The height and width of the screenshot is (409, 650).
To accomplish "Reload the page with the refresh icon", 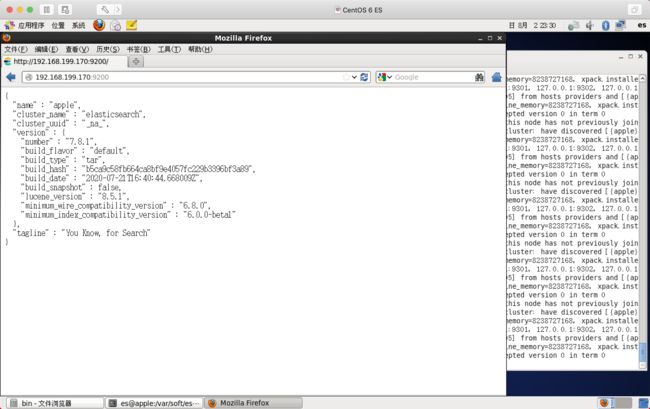I will (x=364, y=77).
